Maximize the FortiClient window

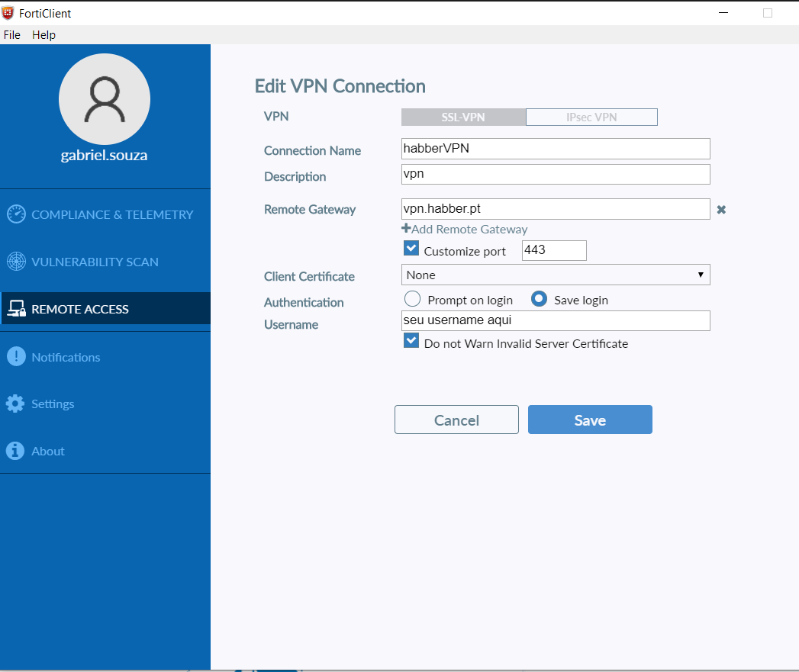pyautogui.click(x=768, y=13)
